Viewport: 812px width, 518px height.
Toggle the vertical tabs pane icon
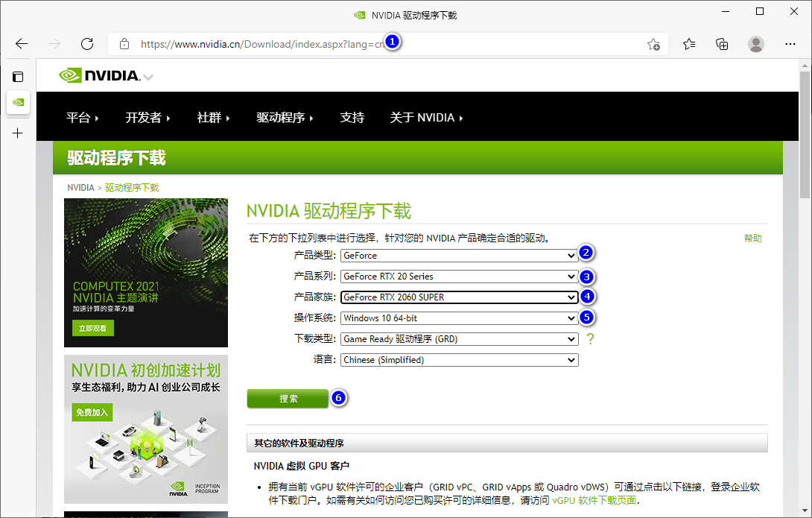tap(18, 75)
